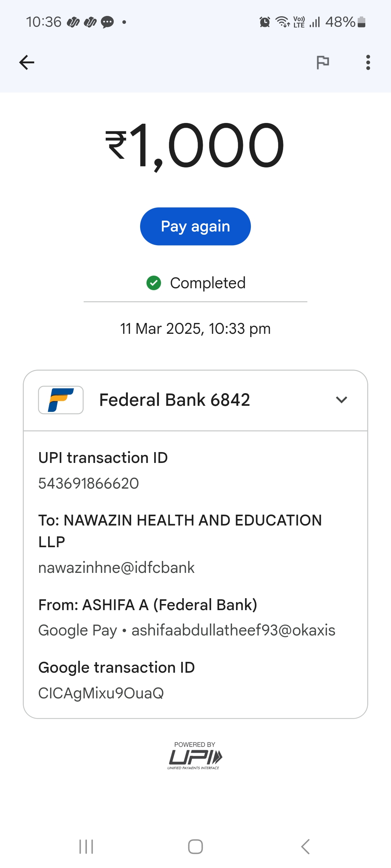Tap the back arrow icon
The height and width of the screenshot is (868, 391).
click(x=27, y=63)
